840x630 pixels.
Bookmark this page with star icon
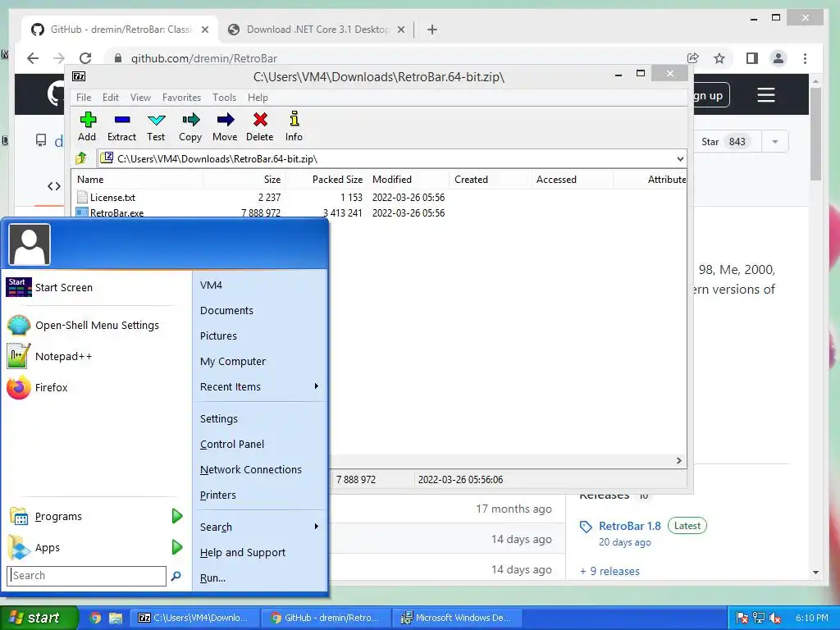tap(719, 58)
